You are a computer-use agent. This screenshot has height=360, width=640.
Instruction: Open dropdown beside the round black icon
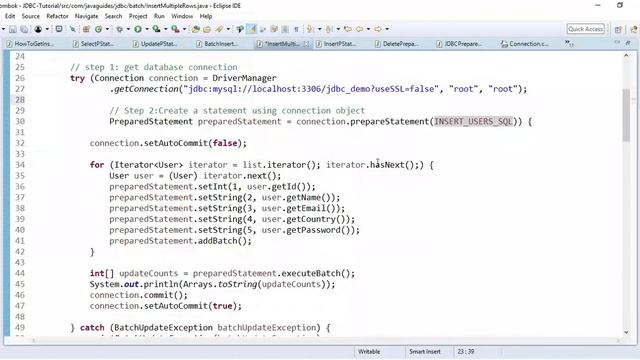point(47,29)
